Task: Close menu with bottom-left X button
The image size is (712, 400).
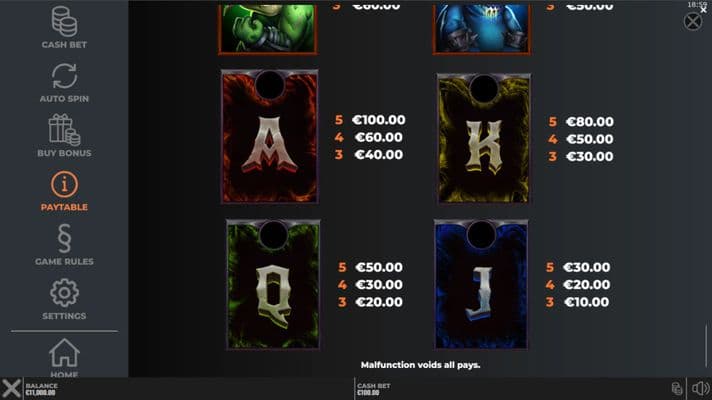Action: point(11,389)
